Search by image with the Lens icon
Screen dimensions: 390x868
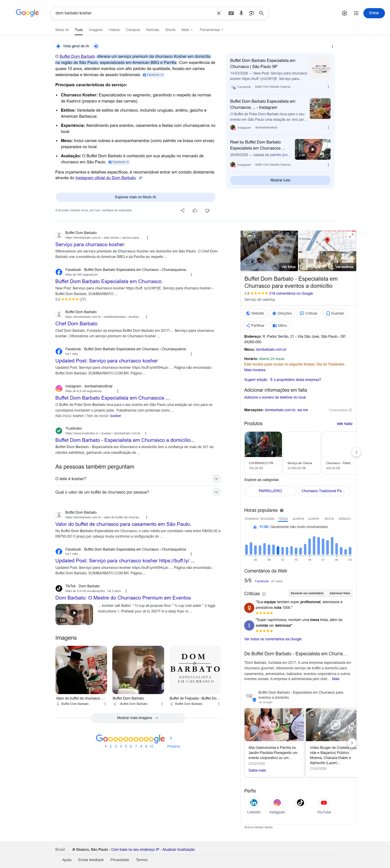(251, 13)
